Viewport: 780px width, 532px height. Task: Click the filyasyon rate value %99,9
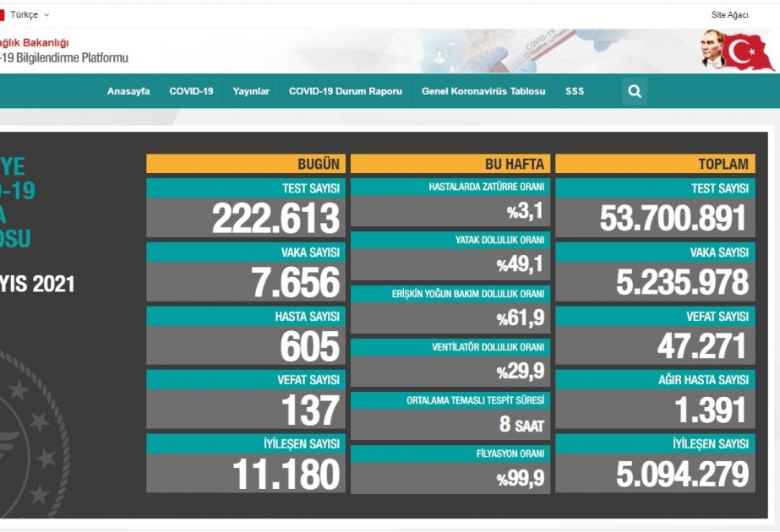tap(520, 478)
